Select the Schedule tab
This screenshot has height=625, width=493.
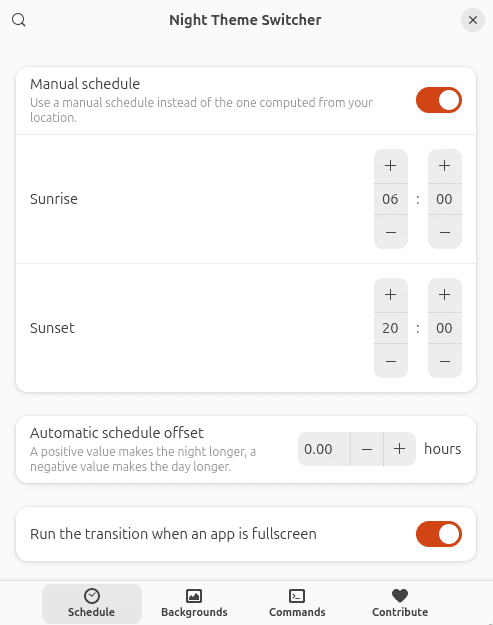(92, 603)
